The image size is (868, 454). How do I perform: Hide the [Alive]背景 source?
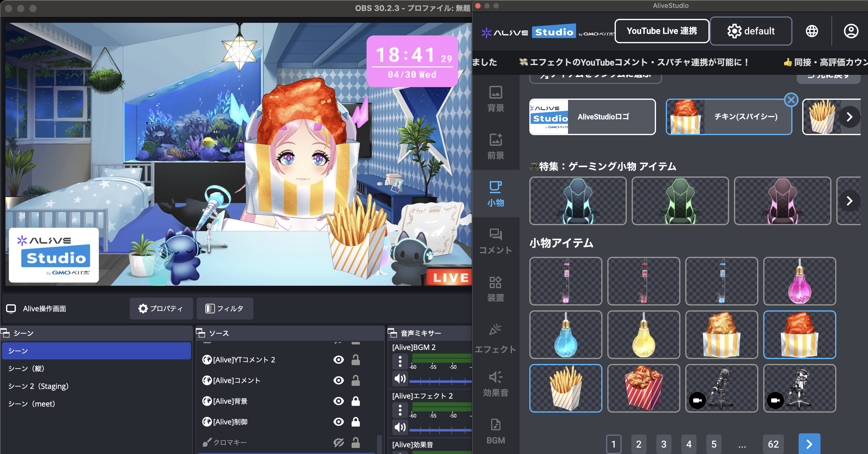coord(338,401)
